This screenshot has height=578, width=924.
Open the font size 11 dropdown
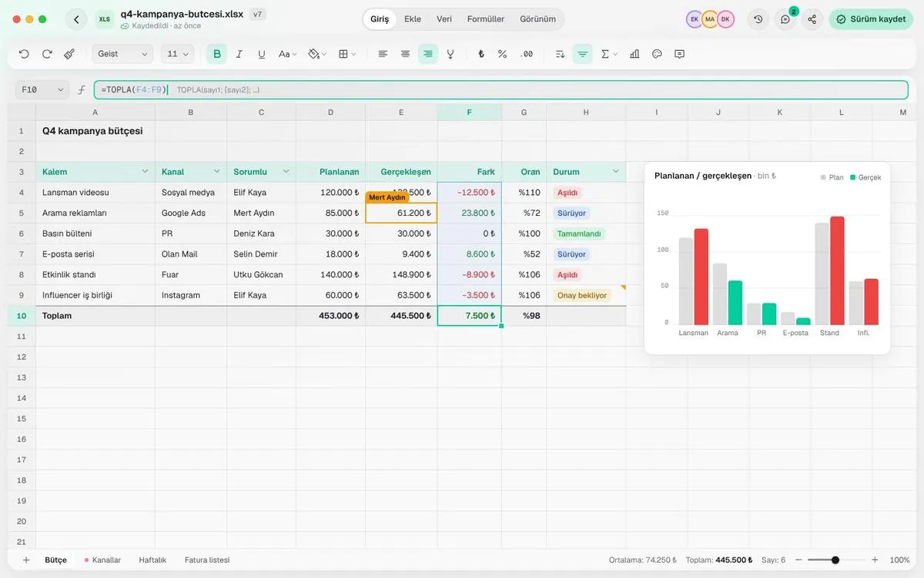tap(178, 54)
